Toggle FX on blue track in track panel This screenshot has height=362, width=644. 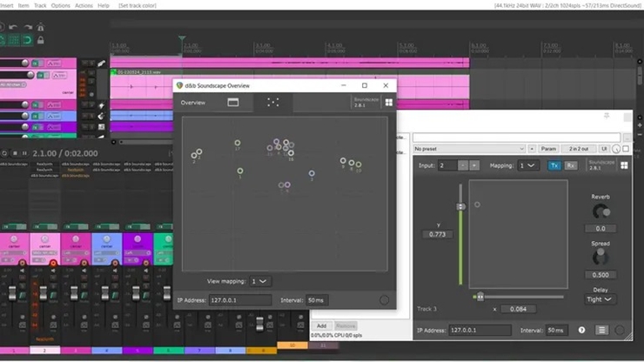tap(37, 116)
